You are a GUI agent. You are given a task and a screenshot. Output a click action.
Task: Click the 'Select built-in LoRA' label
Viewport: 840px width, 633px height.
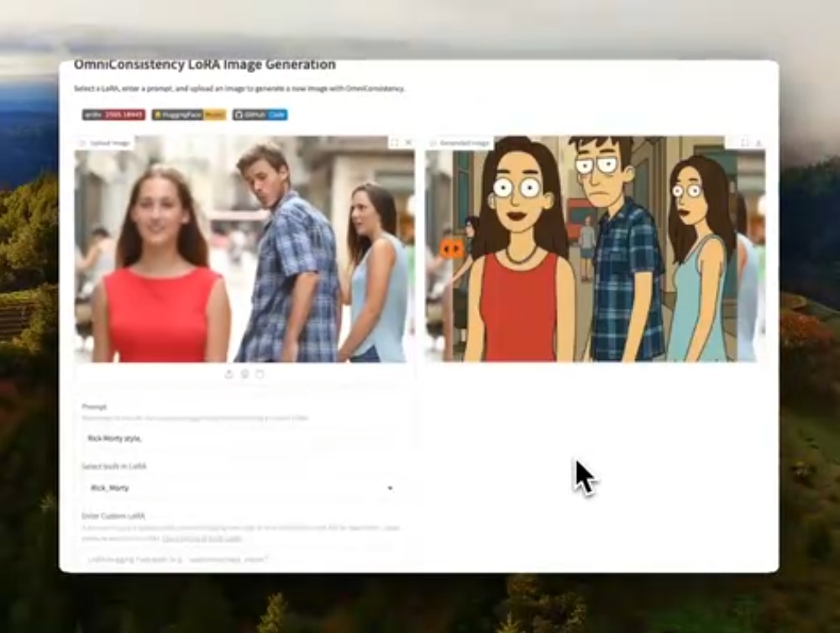[x=114, y=466]
